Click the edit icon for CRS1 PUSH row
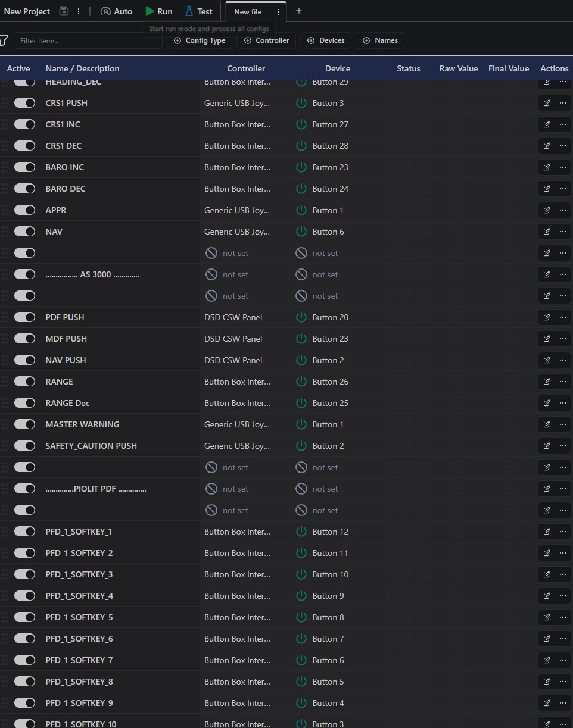Image resolution: width=573 pixels, height=728 pixels. (547, 103)
